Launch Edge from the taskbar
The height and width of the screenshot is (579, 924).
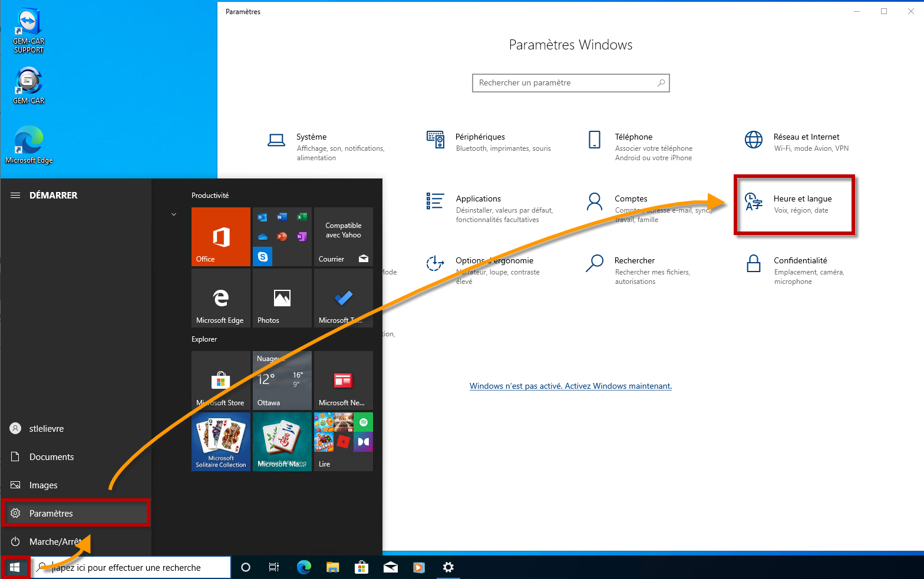(x=303, y=567)
